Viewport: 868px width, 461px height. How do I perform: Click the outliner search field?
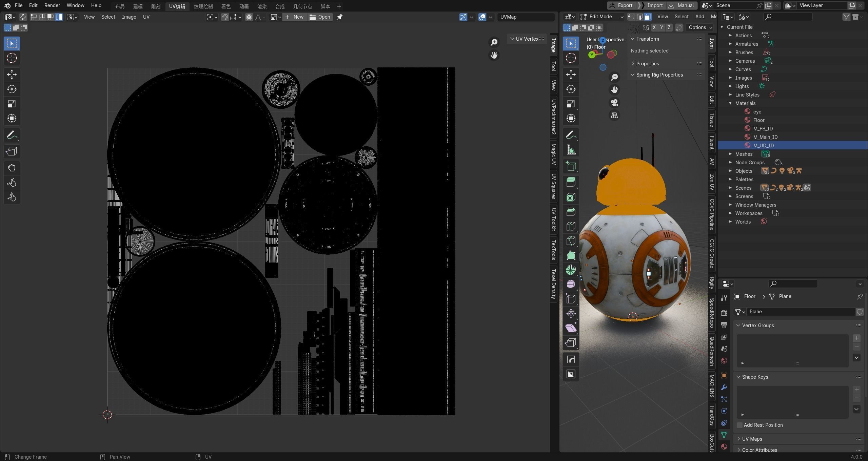pos(788,17)
